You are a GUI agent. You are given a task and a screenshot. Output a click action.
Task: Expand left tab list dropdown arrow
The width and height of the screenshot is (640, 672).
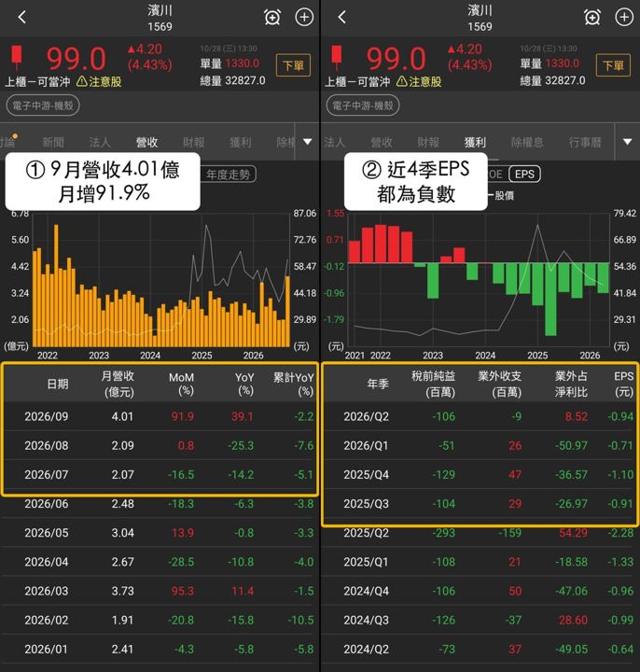coord(308,142)
